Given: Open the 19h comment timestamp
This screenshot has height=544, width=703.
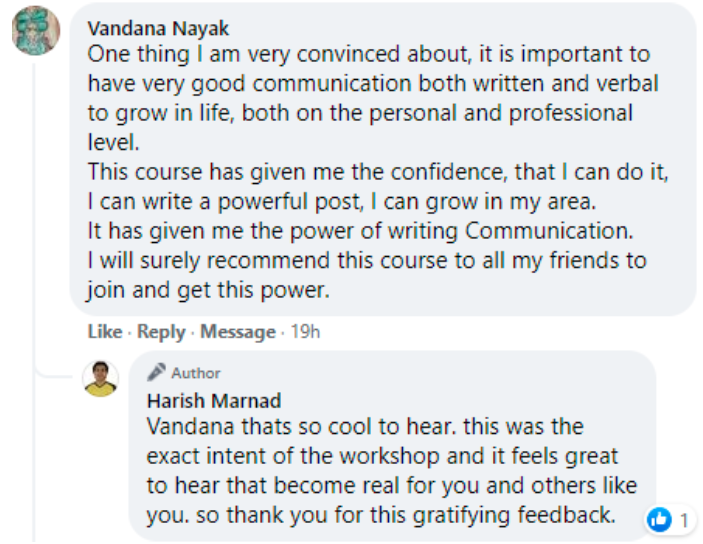Looking at the screenshot, I should [304, 331].
